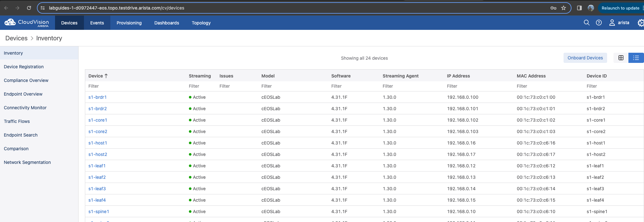Reload the page in browser
This screenshot has width=644, height=222.
pyautogui.click(x=29, y=8)
